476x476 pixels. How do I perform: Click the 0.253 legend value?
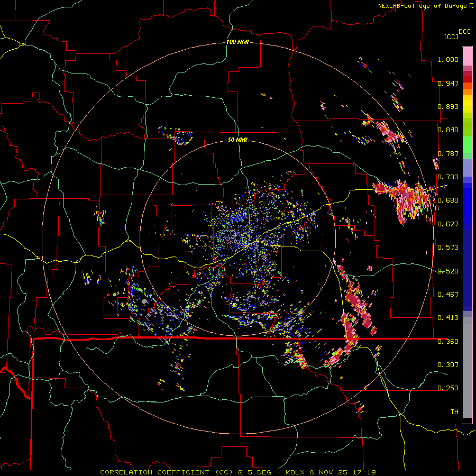click(x=448, y=388)
